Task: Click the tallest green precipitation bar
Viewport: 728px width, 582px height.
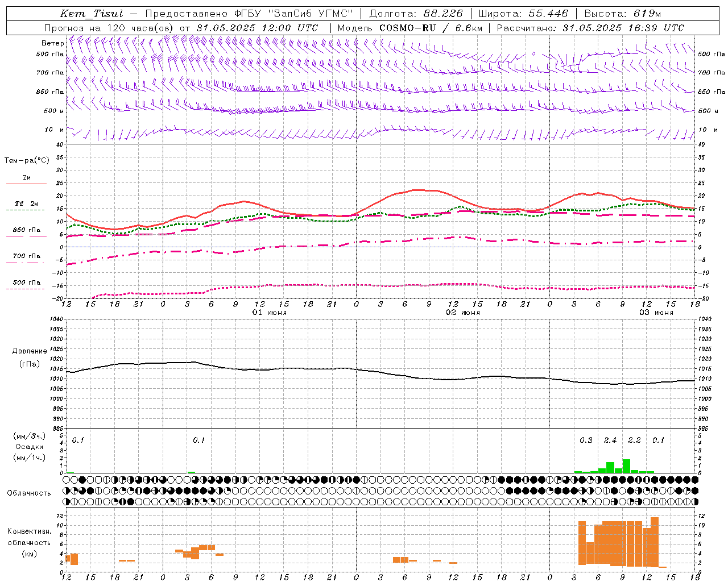Action: coord(626,466)
